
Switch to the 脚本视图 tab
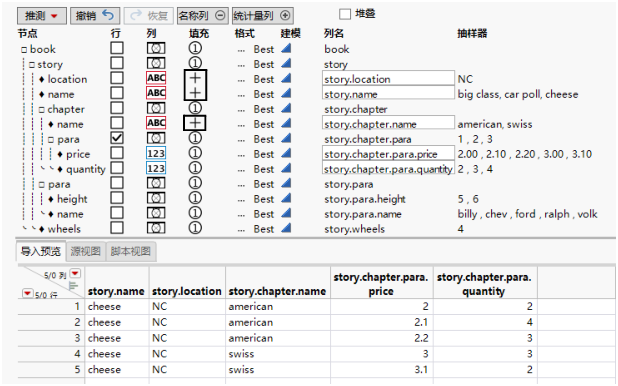[x=131, y=251]
